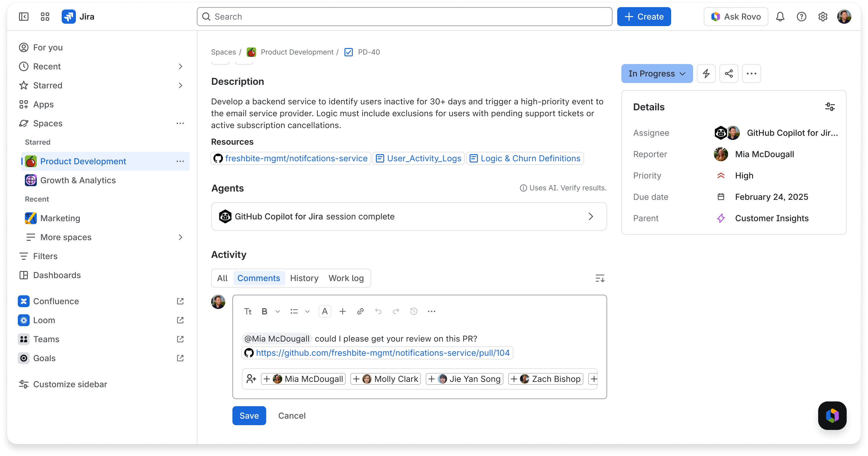Open the issue actions three-dot menu
This screenshot has height=456, width=868.
tap(751, 74)
